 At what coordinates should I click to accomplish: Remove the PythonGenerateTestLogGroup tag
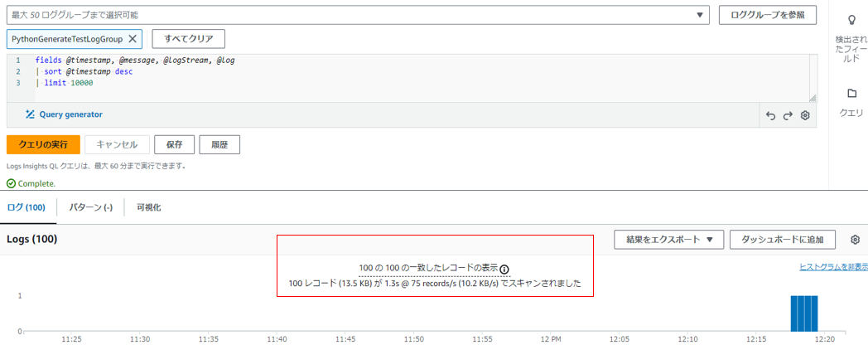pyautogui.click(x=133, y=39)
